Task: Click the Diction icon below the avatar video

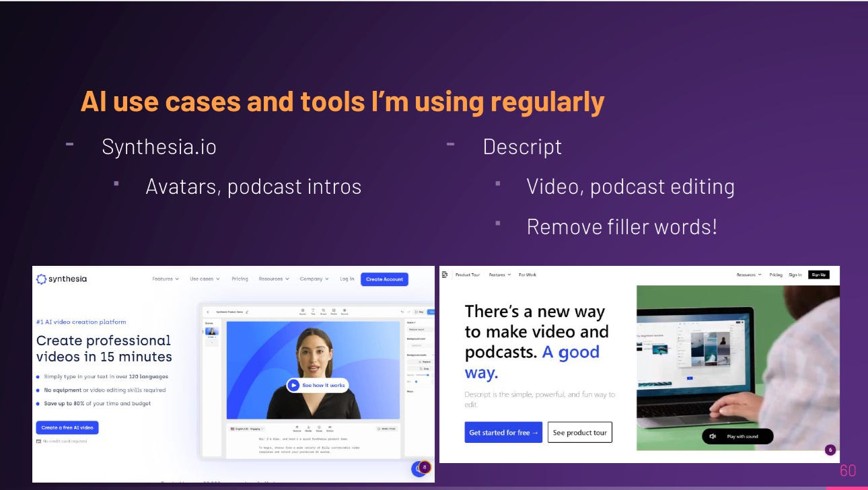Action: coord(330,428)
